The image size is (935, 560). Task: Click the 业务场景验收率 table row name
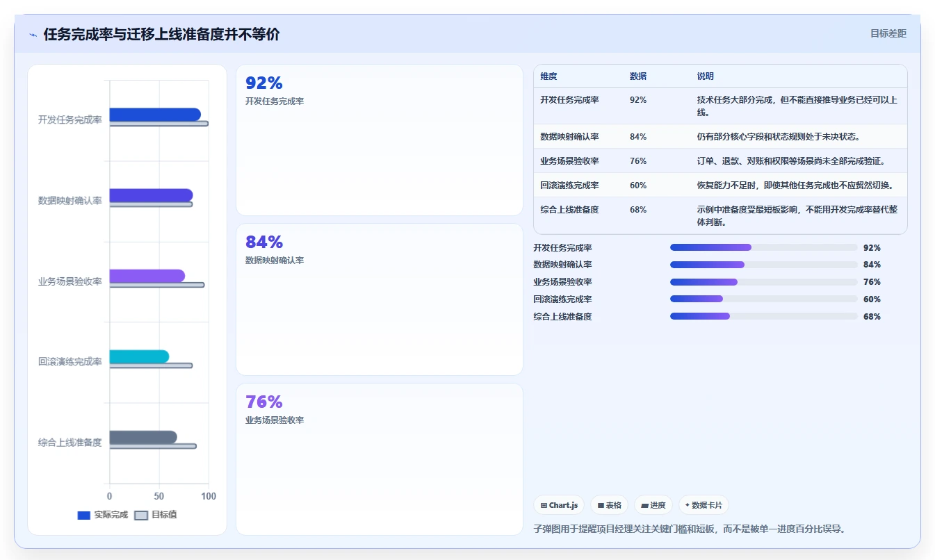coord(569,160)
